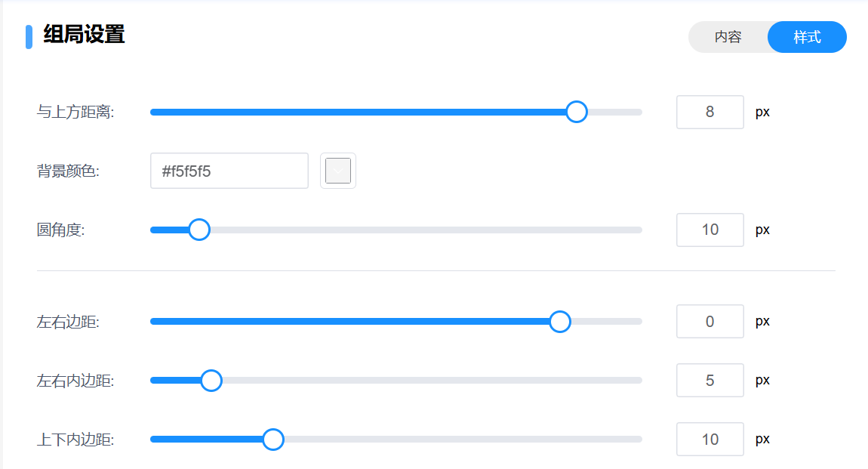Click the 上下内边距 px value field
This screenshot has height=469, width=868.
[709, 440]
